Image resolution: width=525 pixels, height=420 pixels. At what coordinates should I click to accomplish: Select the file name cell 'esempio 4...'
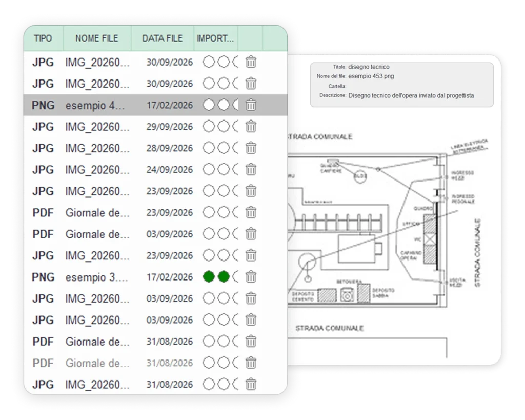(95, 106)
